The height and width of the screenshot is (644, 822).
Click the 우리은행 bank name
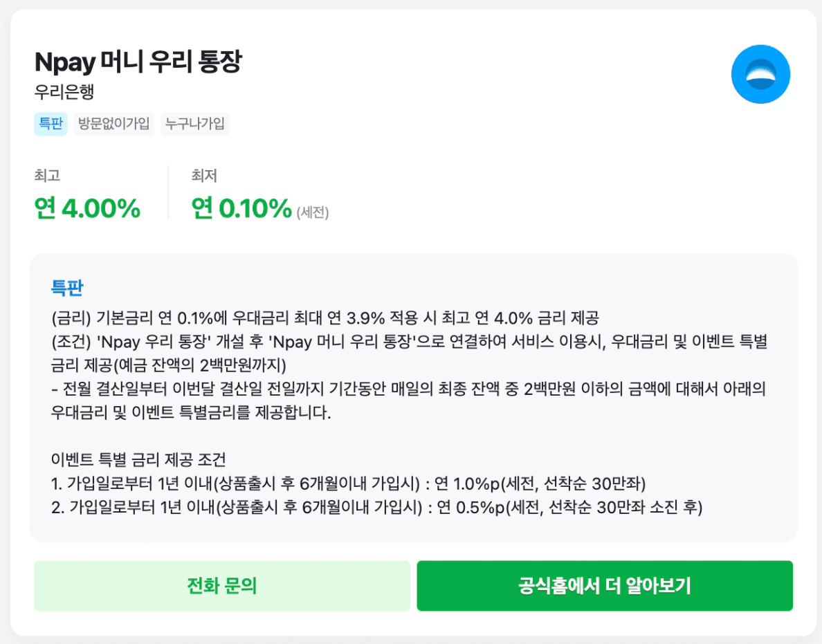coord(64,92)
